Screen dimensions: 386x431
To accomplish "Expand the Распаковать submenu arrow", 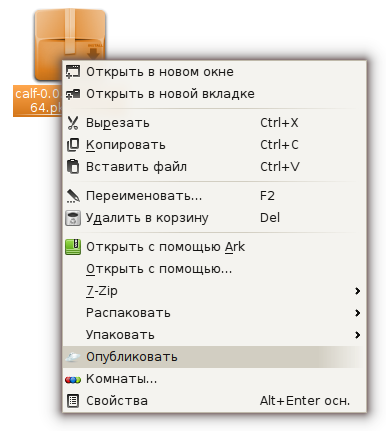I will 357,313.
